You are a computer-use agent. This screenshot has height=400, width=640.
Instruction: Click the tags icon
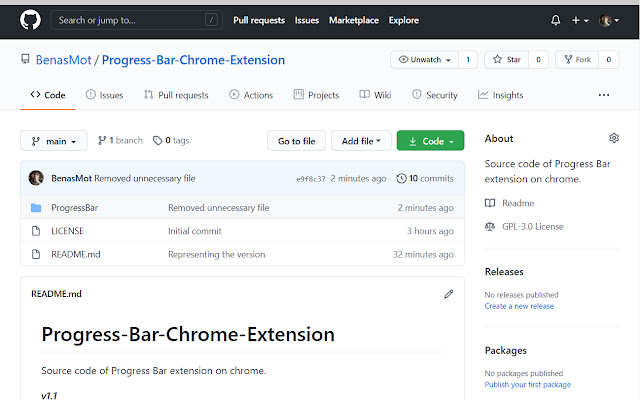pos(158,140)
